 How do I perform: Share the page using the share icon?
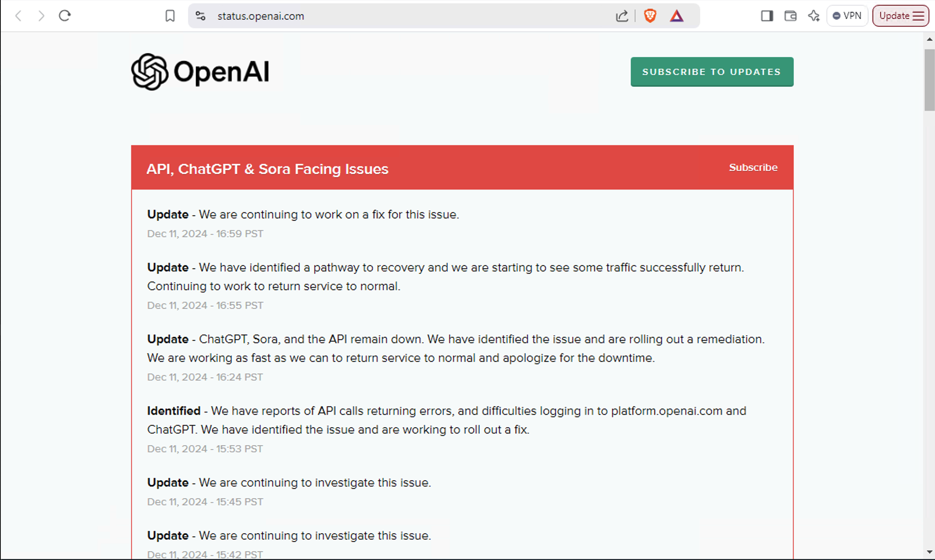pos(622,16)
